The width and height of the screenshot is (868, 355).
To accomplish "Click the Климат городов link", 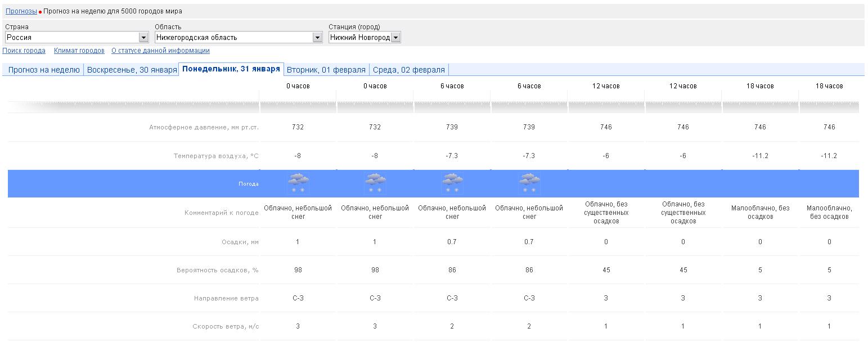I will 79,51.
